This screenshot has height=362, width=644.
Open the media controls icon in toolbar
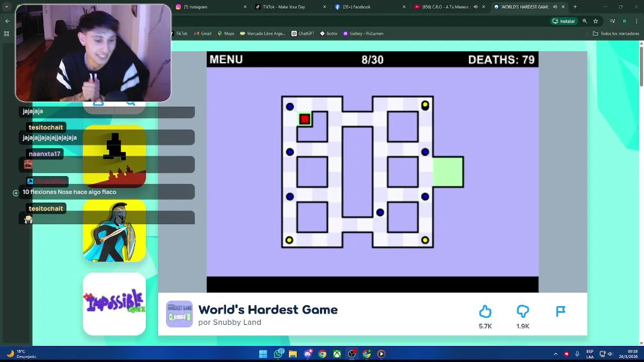point(612,21)
